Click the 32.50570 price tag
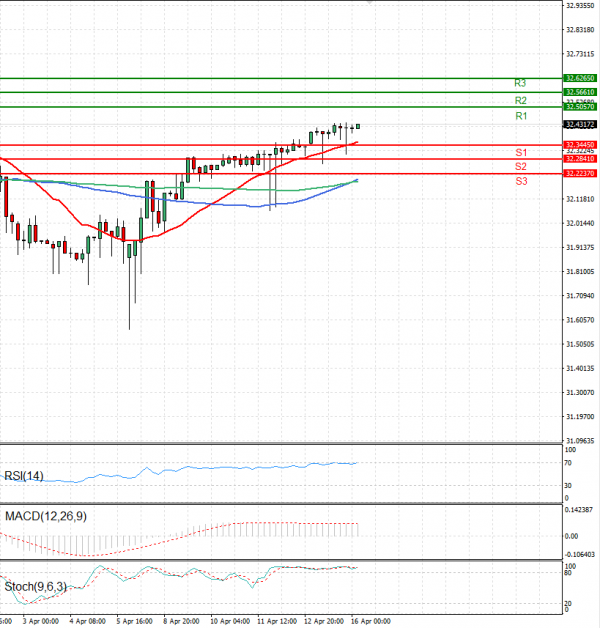The width and height of the screenshot is (600, 628). tap(580, 107)
